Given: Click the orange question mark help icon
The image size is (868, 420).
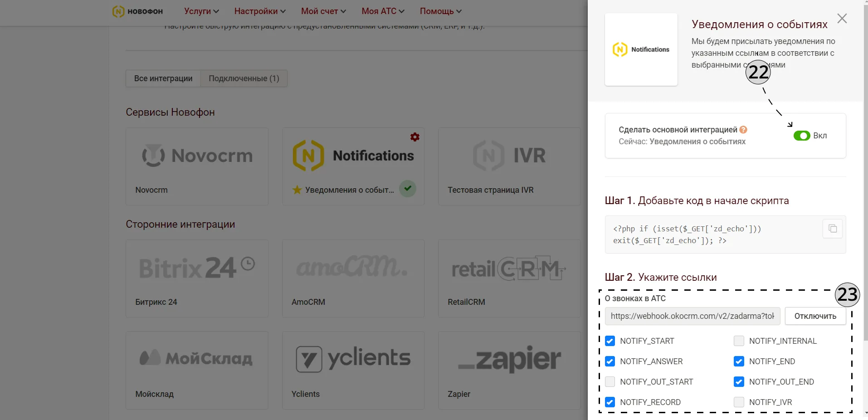Looking at the screenshot, I should pos(743,130).
